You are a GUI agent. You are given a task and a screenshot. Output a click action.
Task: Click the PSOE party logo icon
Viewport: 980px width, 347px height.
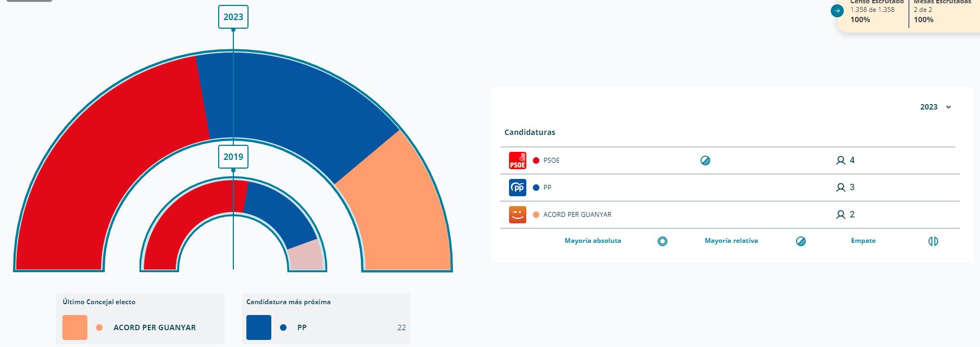pyautogui.click(x=517, y=160)
